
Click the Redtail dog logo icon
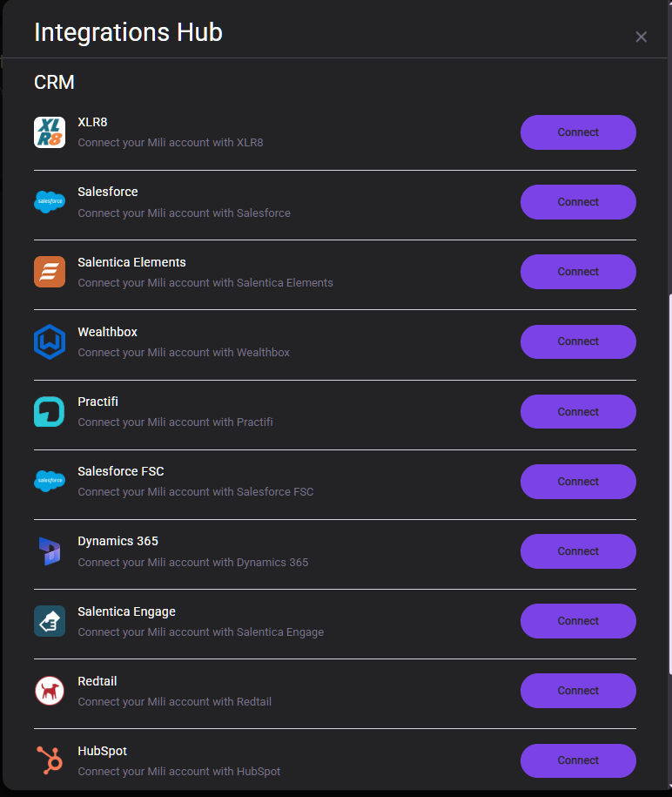coord(50,691)
